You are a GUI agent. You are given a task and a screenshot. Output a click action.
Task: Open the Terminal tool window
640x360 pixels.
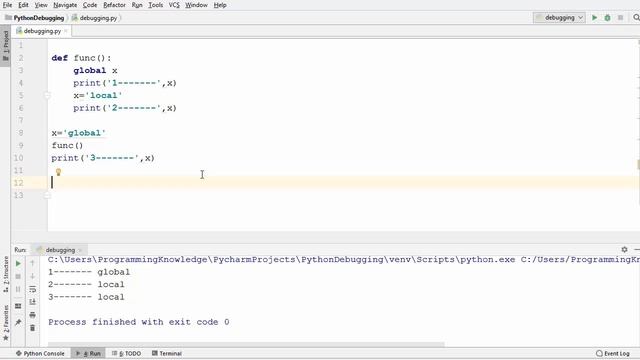[167, 353]
